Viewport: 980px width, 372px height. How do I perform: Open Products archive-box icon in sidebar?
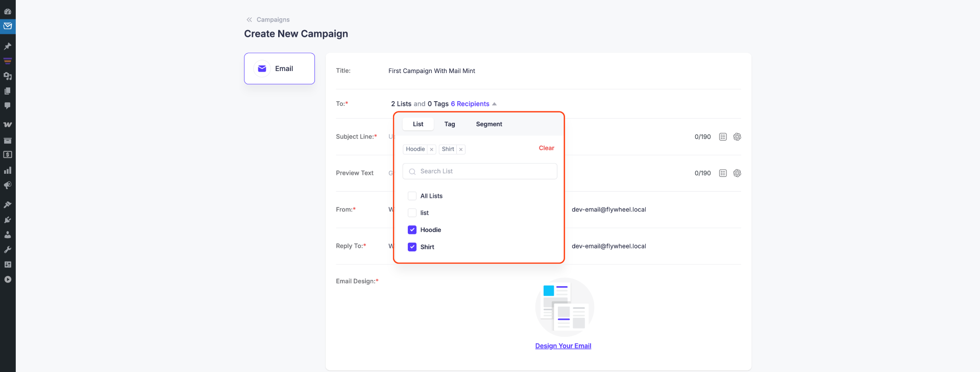click(8, 140)
